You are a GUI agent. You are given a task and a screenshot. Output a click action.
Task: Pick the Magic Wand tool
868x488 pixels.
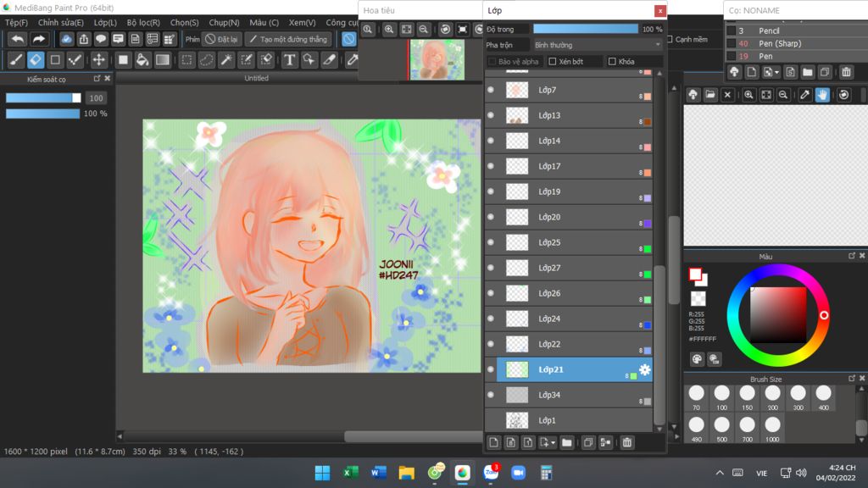click(226, 60)
